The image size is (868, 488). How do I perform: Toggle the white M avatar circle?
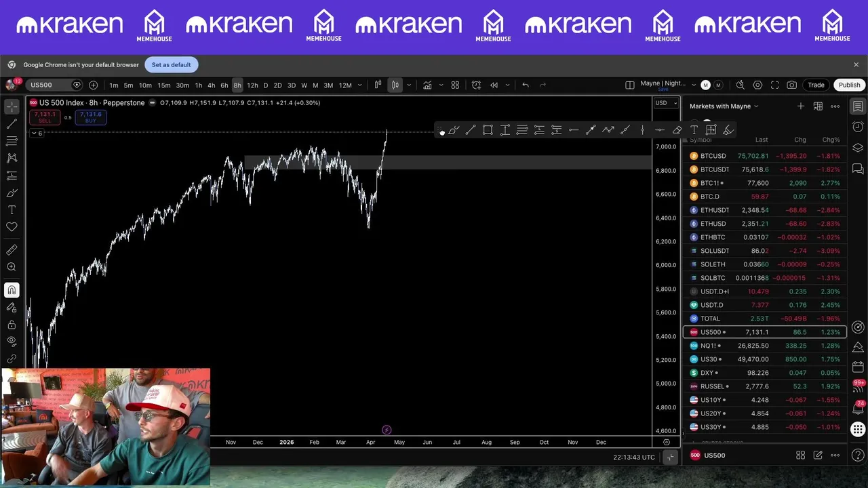point(705,85)
